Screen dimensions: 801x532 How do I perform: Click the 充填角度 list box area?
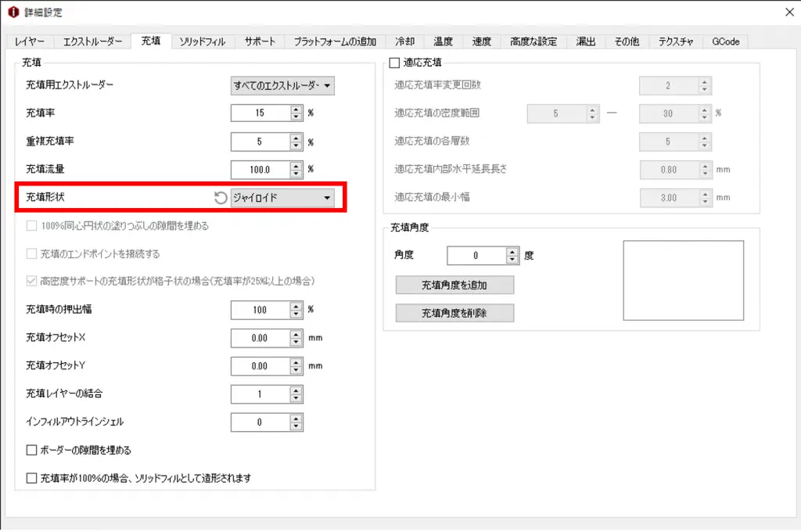[x=683, y=280]
